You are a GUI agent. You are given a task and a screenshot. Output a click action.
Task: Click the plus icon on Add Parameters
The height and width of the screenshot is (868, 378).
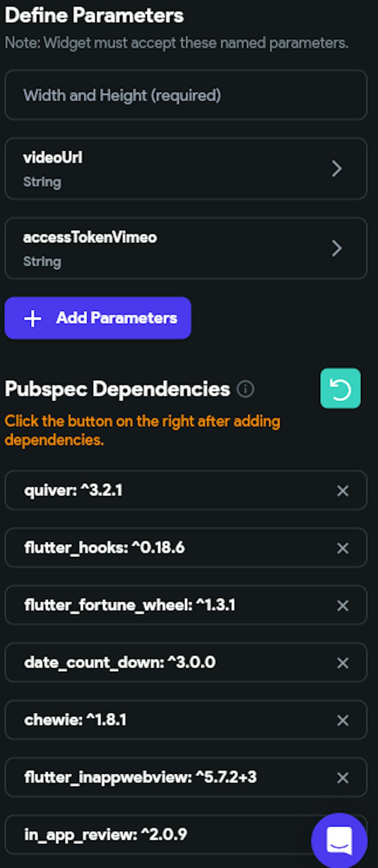click(x=33, y=318)
